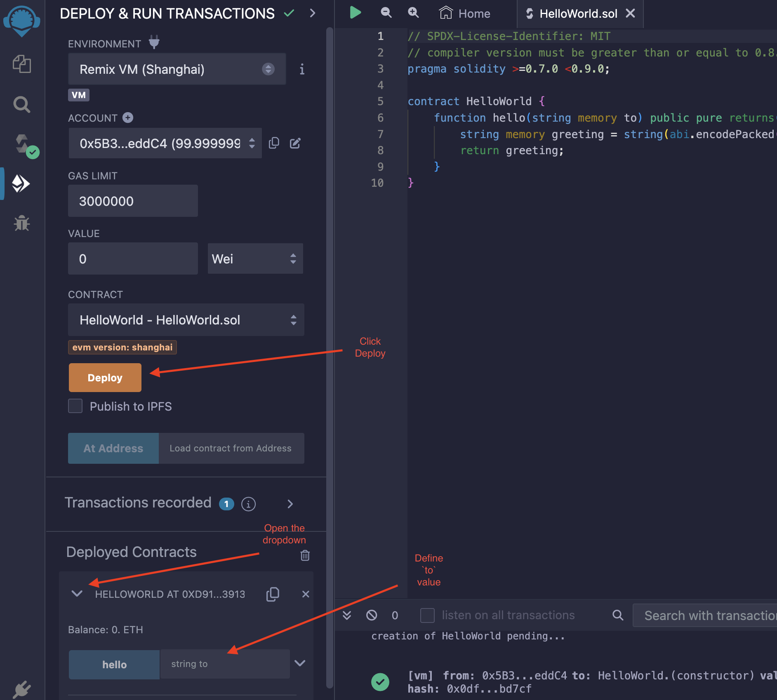The image size is (777, 700).
Task: Switch to the Home tab
Action: point(465,13)
